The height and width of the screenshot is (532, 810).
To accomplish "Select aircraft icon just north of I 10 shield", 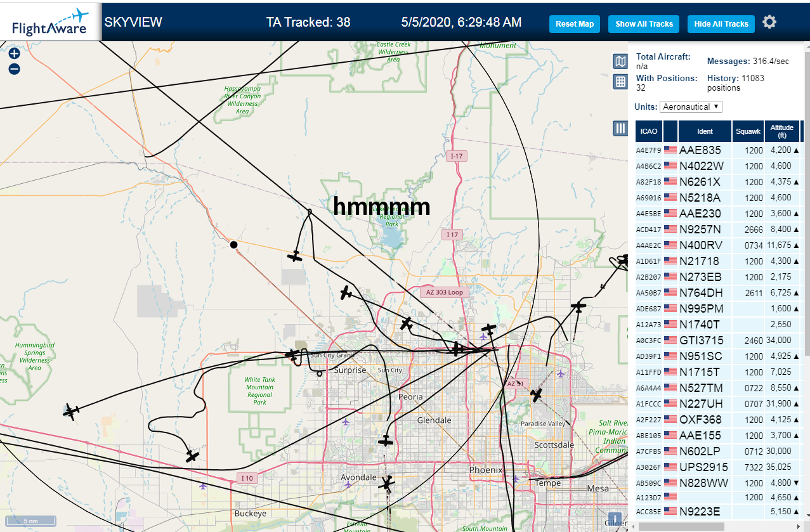I will click(192, 456).
